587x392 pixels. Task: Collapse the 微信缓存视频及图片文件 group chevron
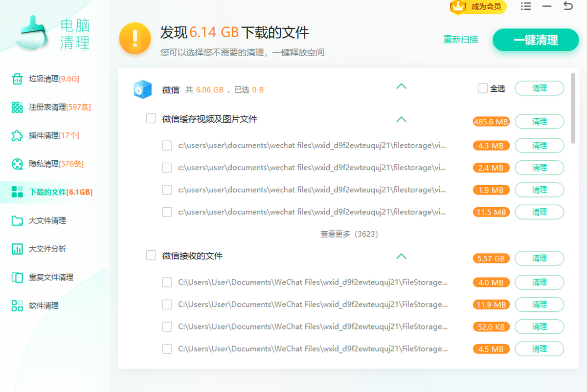401,119
